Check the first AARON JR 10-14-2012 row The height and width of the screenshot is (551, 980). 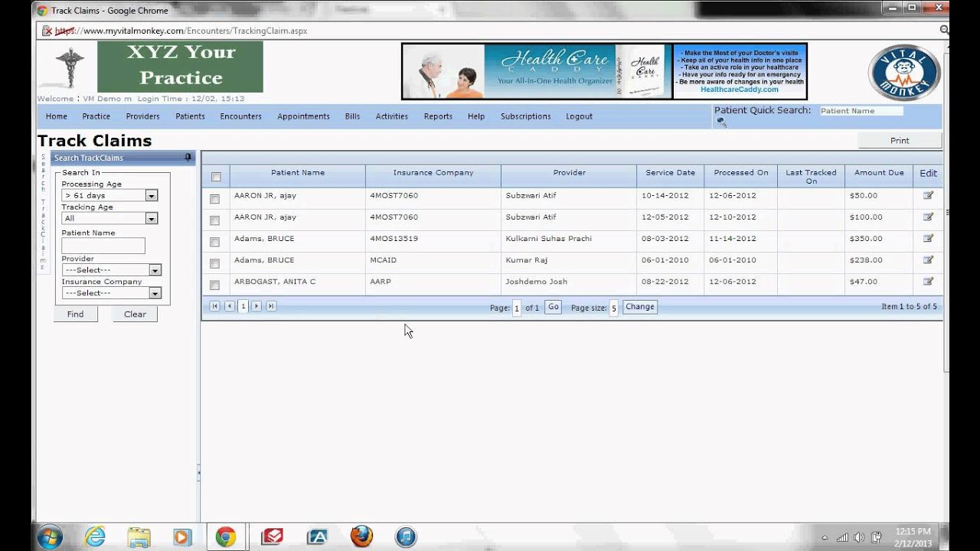tap(215, 199)
